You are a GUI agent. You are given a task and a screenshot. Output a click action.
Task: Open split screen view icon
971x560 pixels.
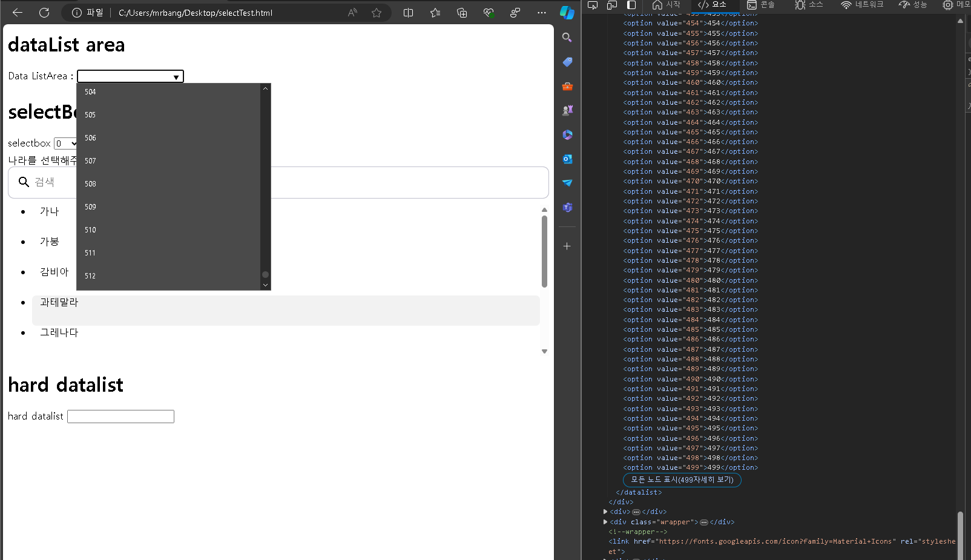(409, 13)
